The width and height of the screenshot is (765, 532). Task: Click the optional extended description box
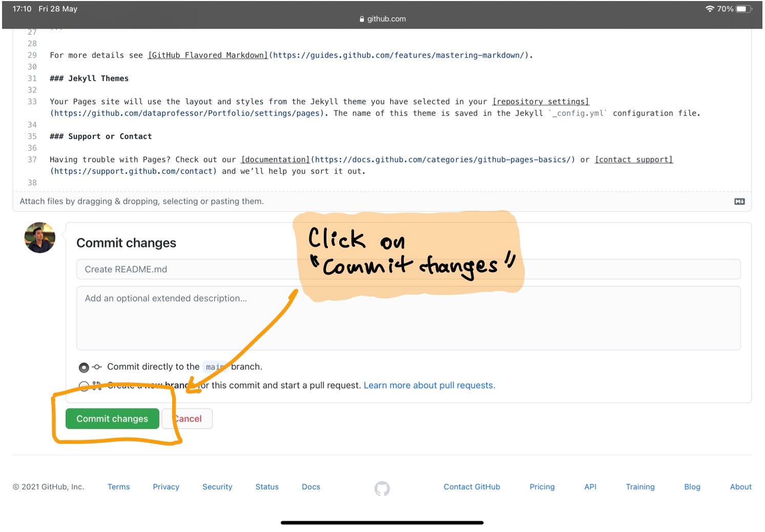tap(408, 318)
